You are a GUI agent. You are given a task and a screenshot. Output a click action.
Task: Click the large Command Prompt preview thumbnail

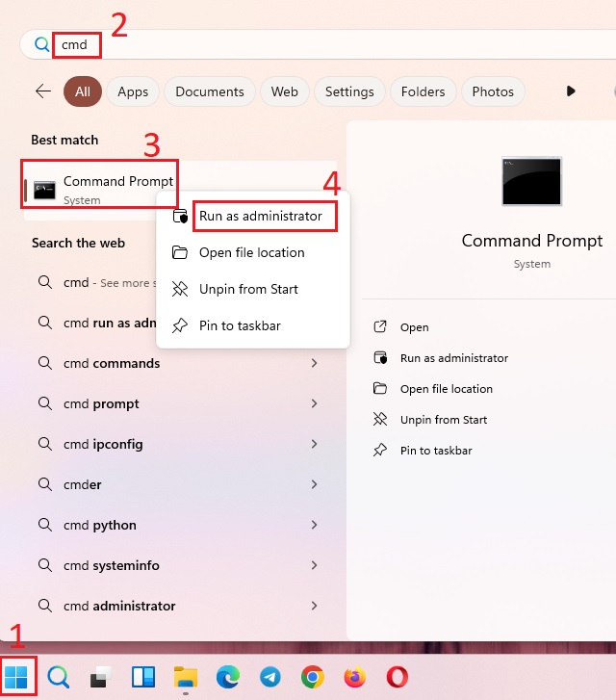[x=531, y=181]
